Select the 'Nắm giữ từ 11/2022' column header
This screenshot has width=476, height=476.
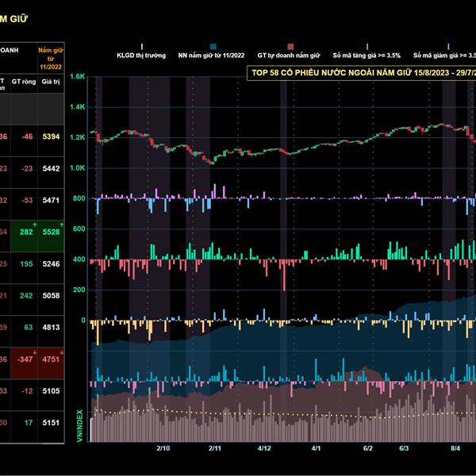51,59
